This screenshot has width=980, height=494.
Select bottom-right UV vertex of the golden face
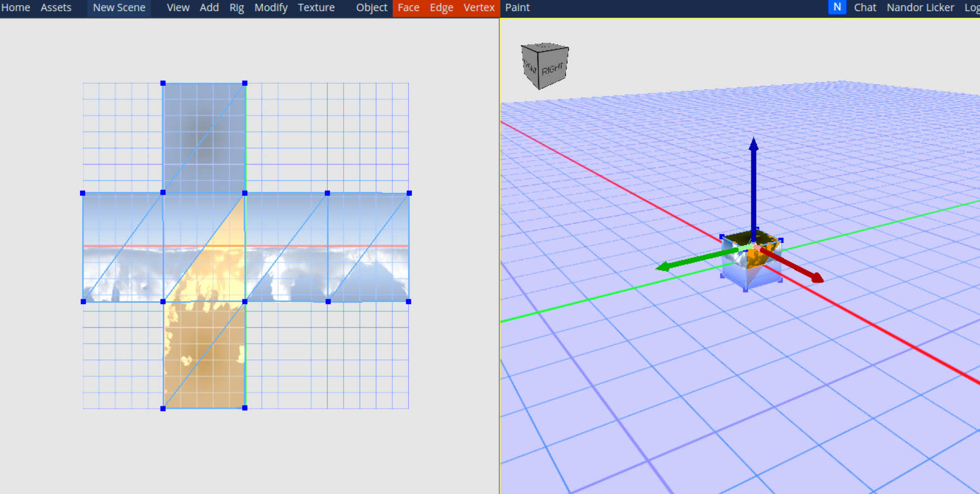click(x=245, y=408)
